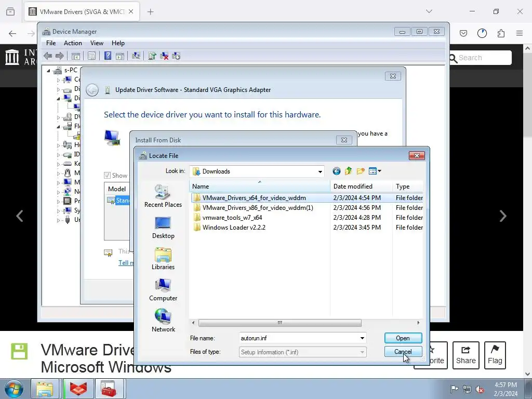This screenshot has width=532, height=399.
Task: Click the browser extensions puzzle-piece icon
Action: [501, 33]
